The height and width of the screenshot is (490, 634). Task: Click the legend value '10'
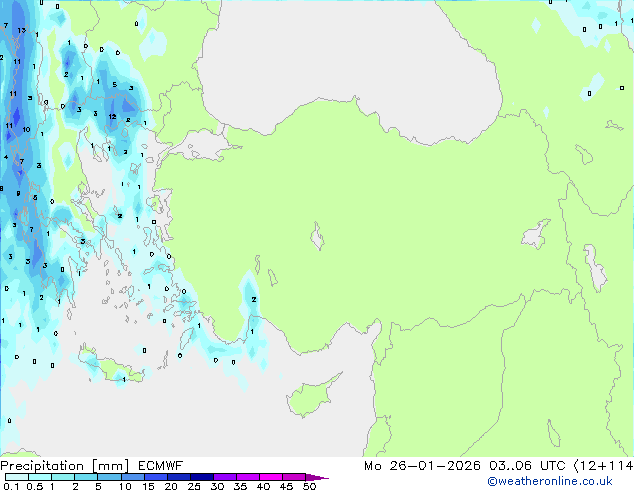(125, 486)
